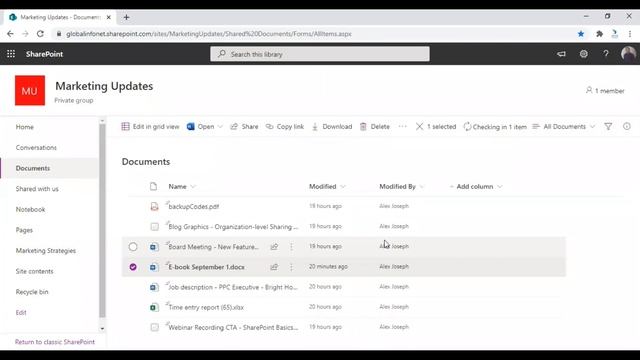The width and height of the screenshot is (640, 360).
Task: Delete the selected document
Action: (x=375, y=127)
